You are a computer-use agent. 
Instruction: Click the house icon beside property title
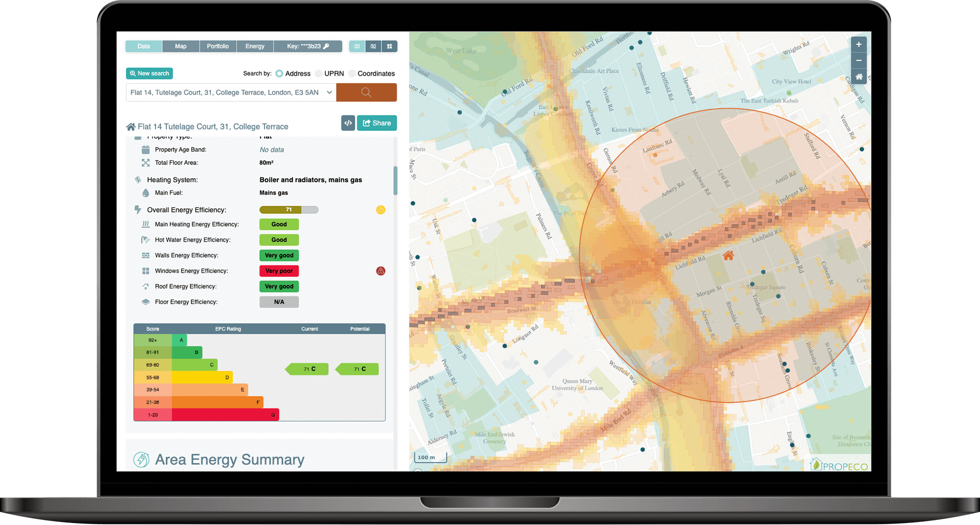131,127
